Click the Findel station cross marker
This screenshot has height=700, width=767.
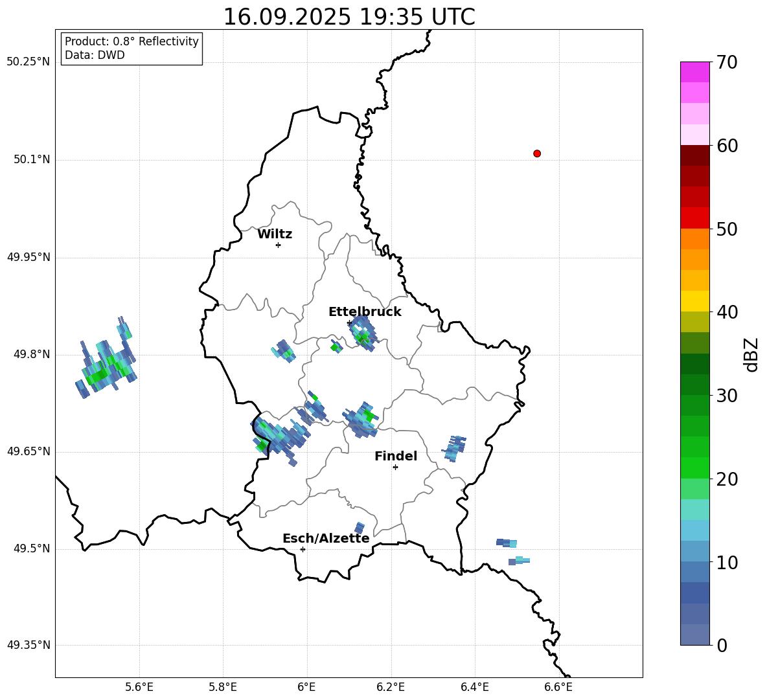click(395, 468)
